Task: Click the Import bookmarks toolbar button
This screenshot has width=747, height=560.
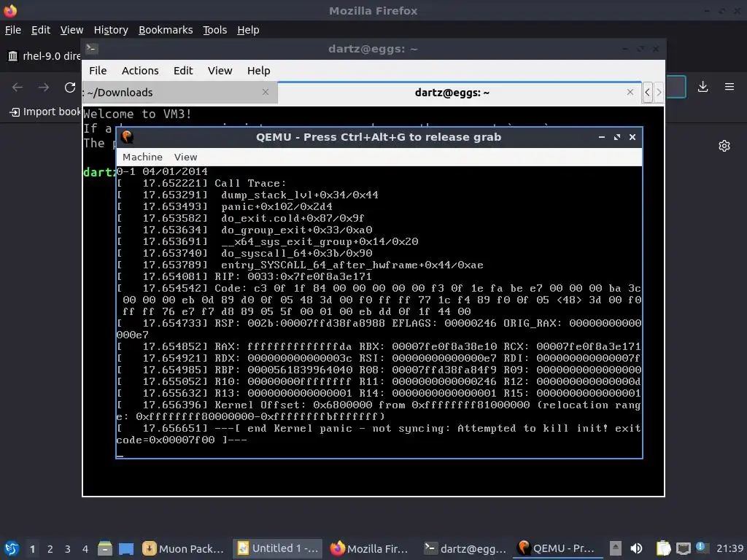Action: click(x=44, y=112)
